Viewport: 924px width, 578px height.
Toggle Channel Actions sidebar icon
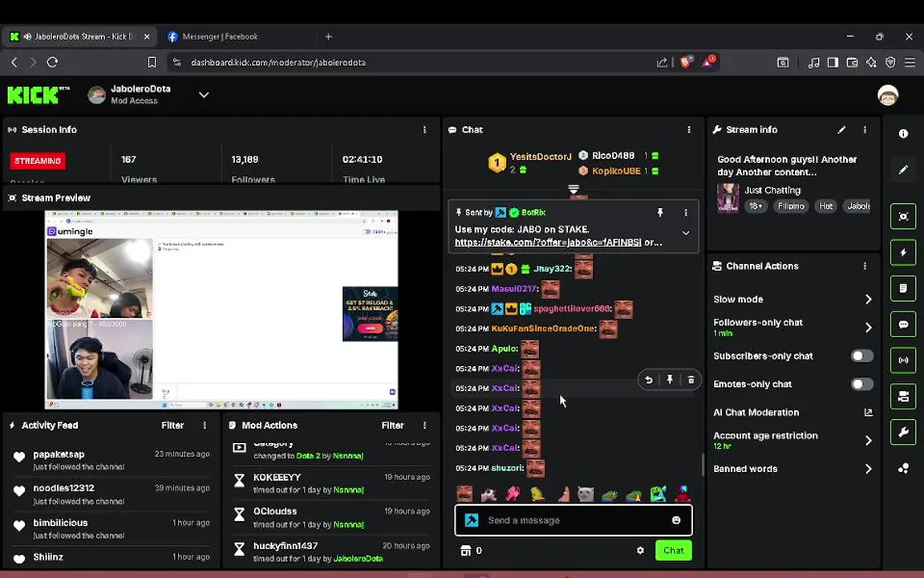tap(903, 397)
